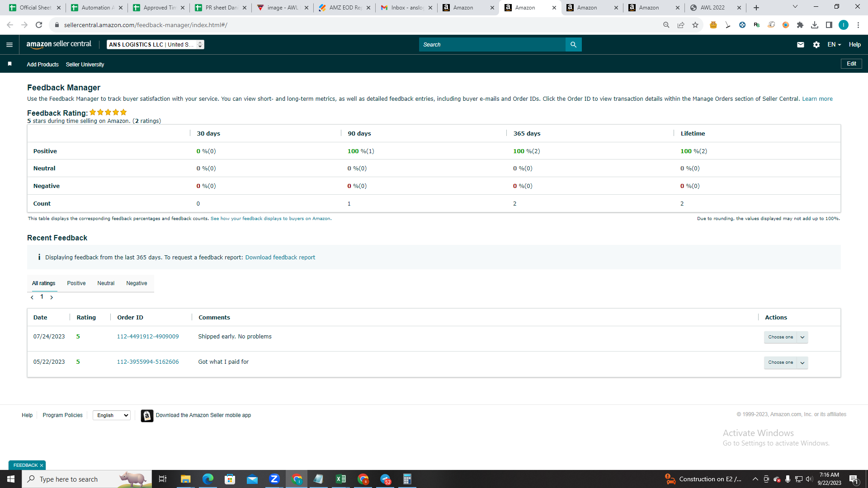Click the search magnifier button
The width and height of the screenshot is (868, 488).
tap(573, 44)
